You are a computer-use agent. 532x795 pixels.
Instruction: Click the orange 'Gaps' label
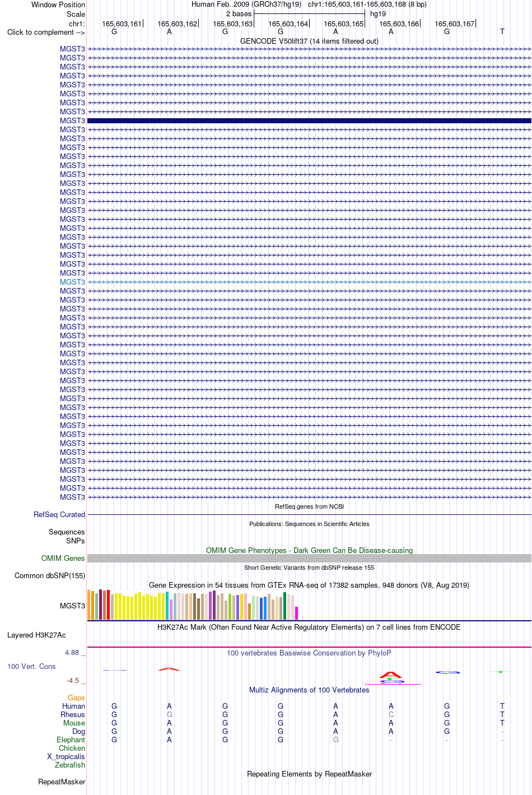(76, 698)
